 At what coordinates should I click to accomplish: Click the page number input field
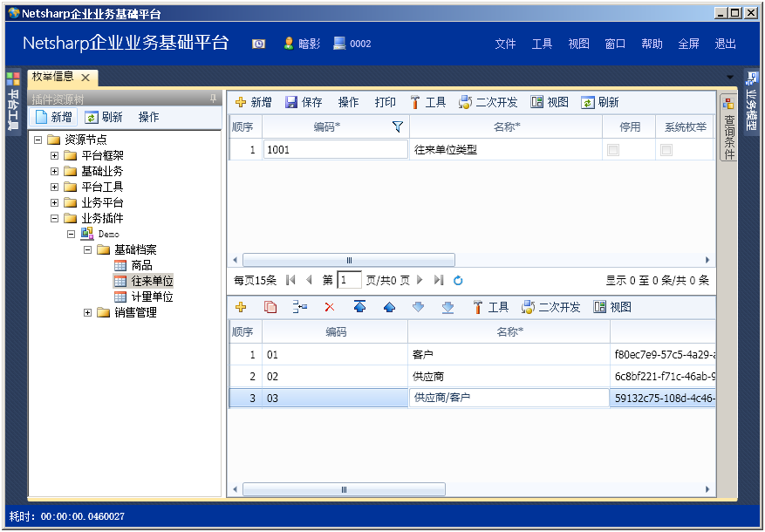click(349, 280)
